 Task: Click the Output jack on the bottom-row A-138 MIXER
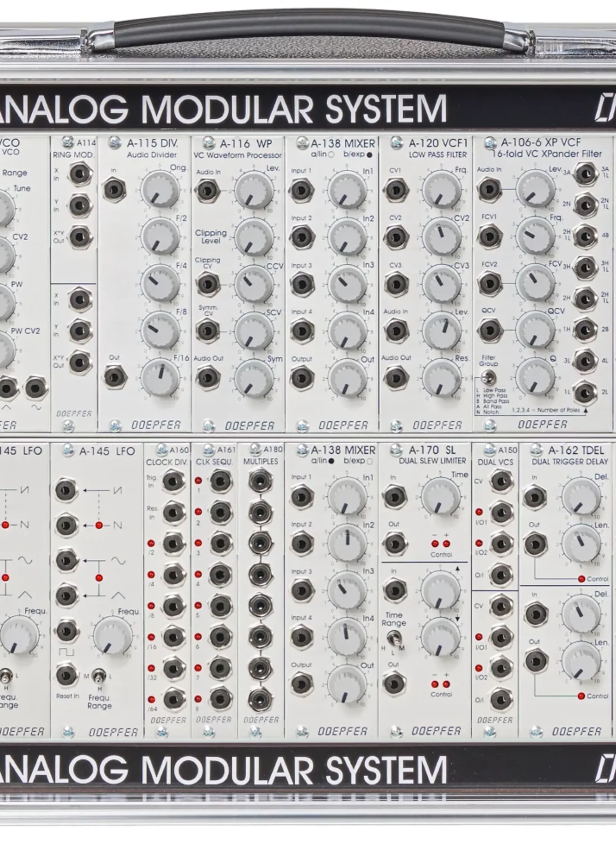click(302, 684)
